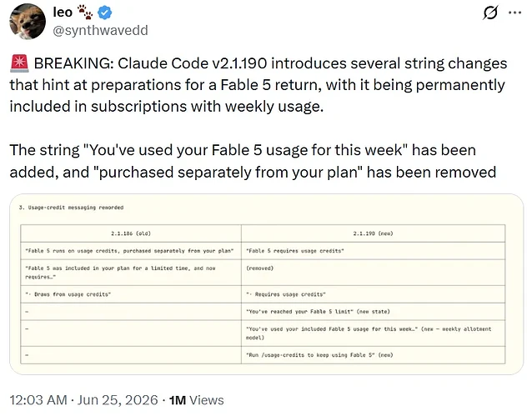Click the blue verified checkmark badge
The height and width of the screenshot is (416, 532).
click(x=105, y=13)
